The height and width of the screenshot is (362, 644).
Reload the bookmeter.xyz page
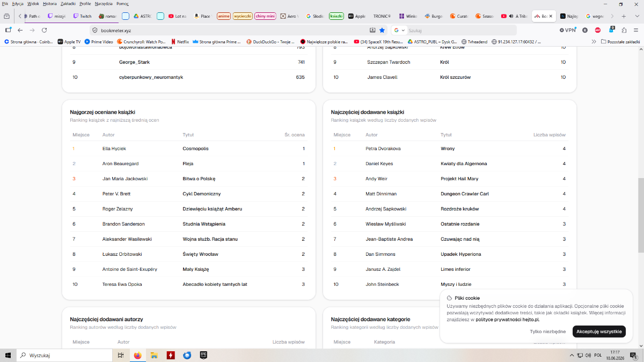[x=44, y=30]
